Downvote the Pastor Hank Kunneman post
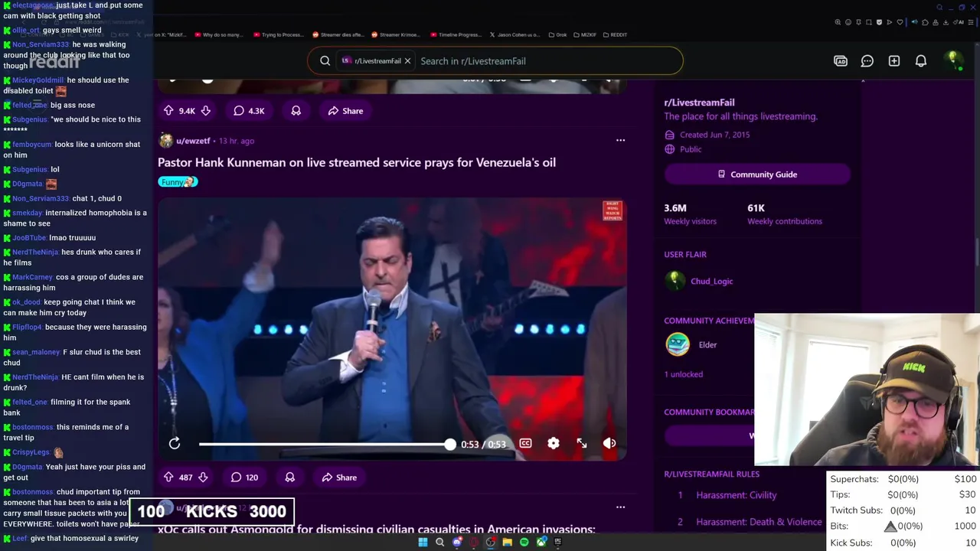980x551 pixels. [203, 478]
